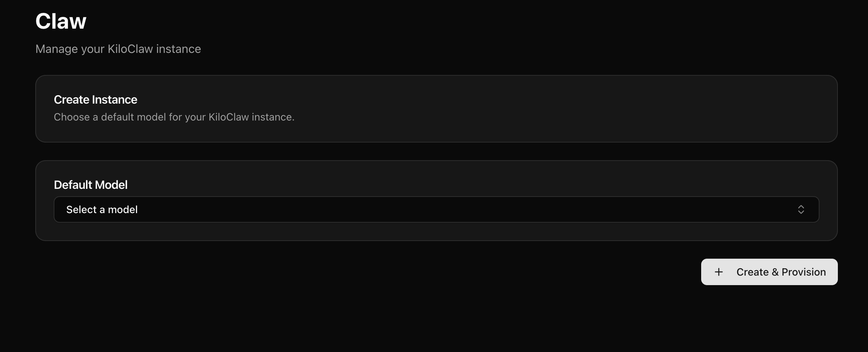This screenshot has height=352, width=868.
Task: Click the "Default Model" field label
Action: click(91, 185)
